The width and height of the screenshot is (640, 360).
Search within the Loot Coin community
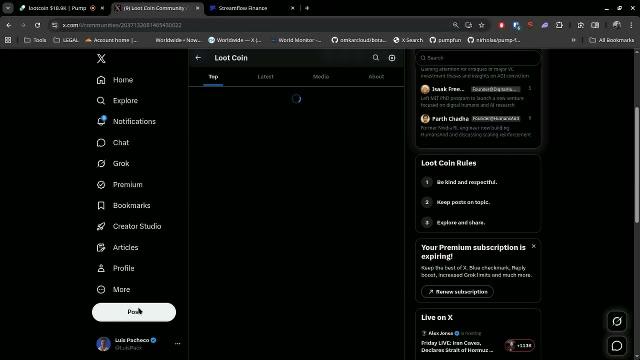376,58
